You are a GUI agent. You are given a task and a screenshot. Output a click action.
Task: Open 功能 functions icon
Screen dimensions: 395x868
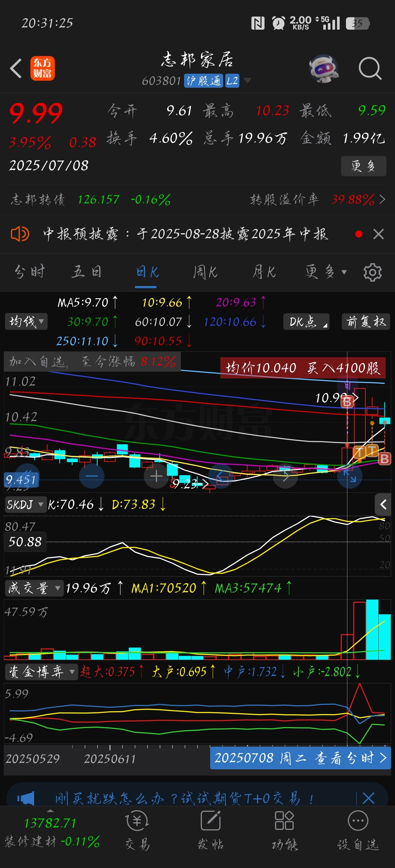(x=284, y=830)
